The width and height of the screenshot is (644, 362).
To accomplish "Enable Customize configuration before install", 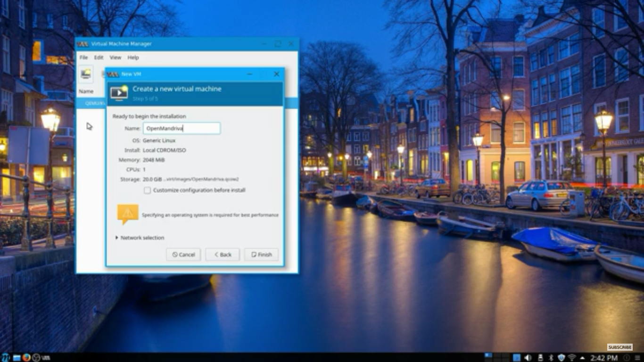I will [148, 190].
